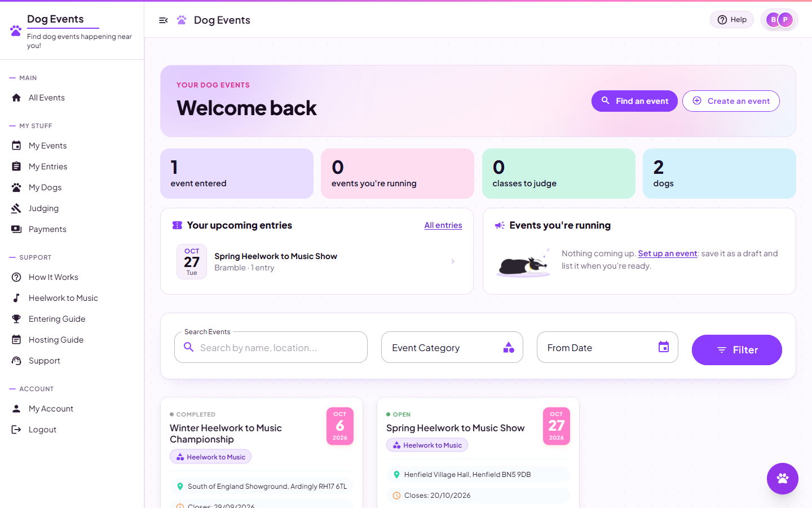Open Payments in the sidebar
This screenshot has height=508, width=812.
[47, 229]
